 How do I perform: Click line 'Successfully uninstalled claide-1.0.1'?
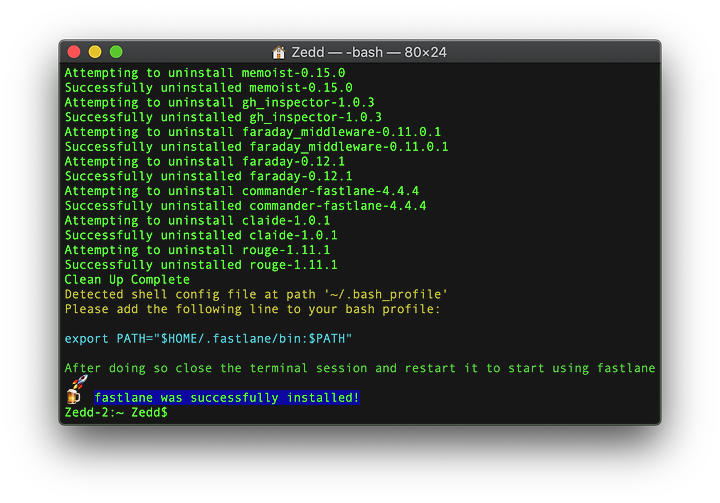(201, 235)
